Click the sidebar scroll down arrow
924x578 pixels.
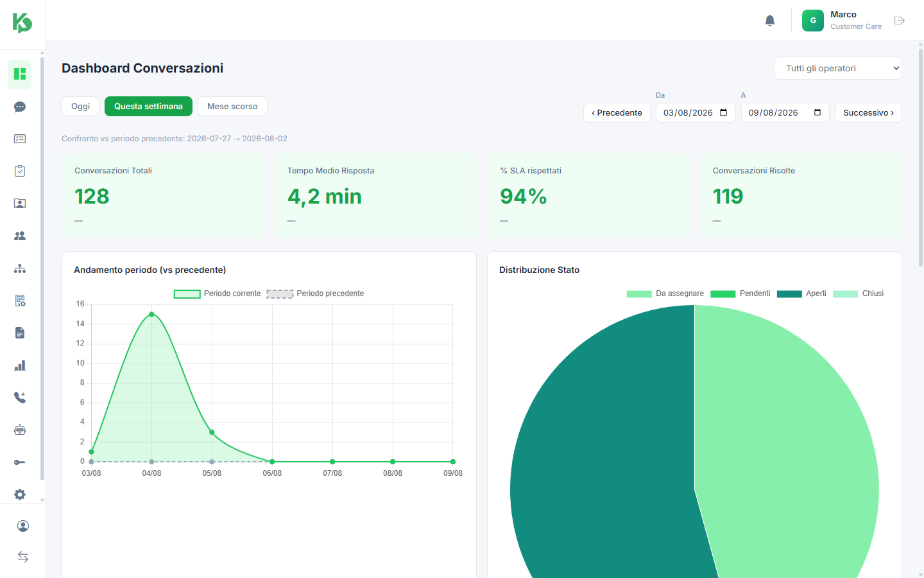click(42, 500)
